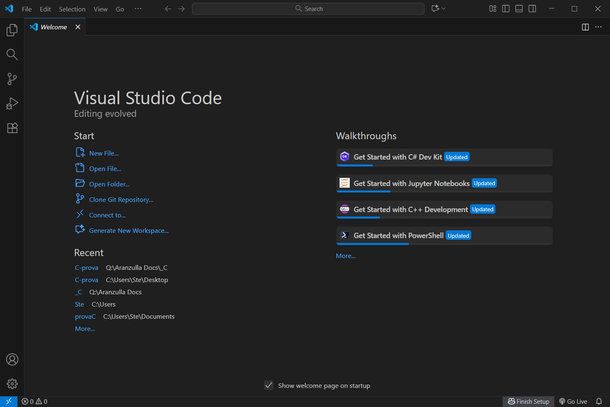610x407 pixels.
Task: Click Customize Layout icon in title bar
Action: [493, 9]
